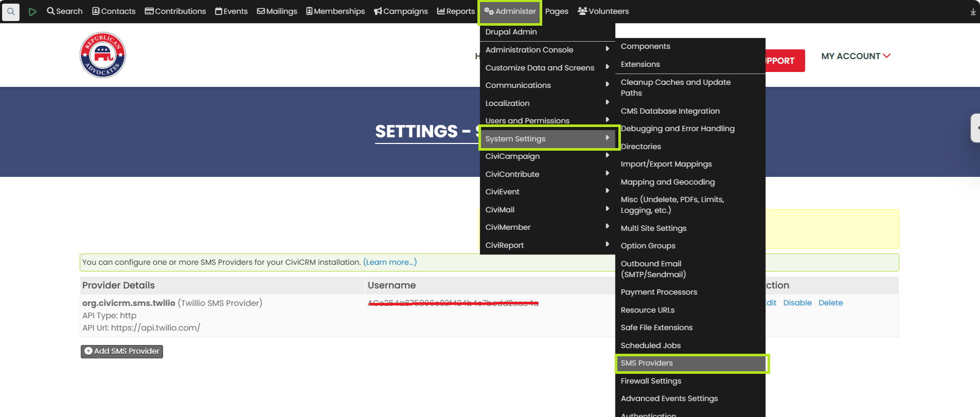The width and height of the screenshot is (980, 417).
Task: Open the Mailings menu
Action: 277,11
